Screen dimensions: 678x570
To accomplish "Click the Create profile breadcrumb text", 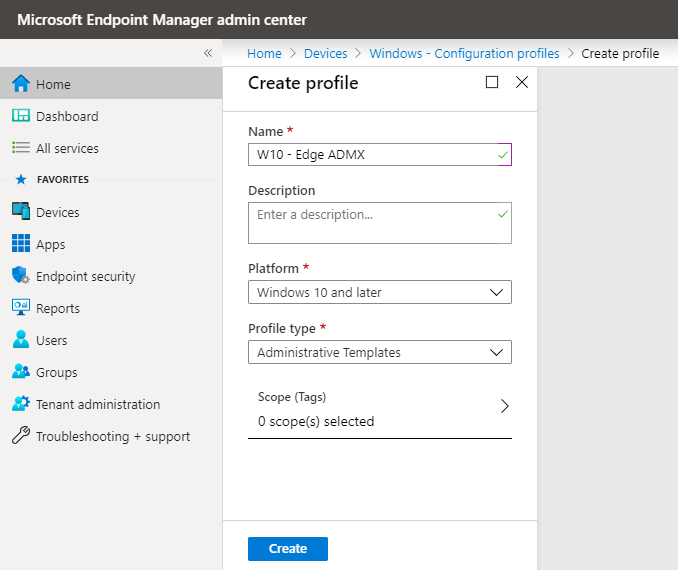I will pos(620,53).
